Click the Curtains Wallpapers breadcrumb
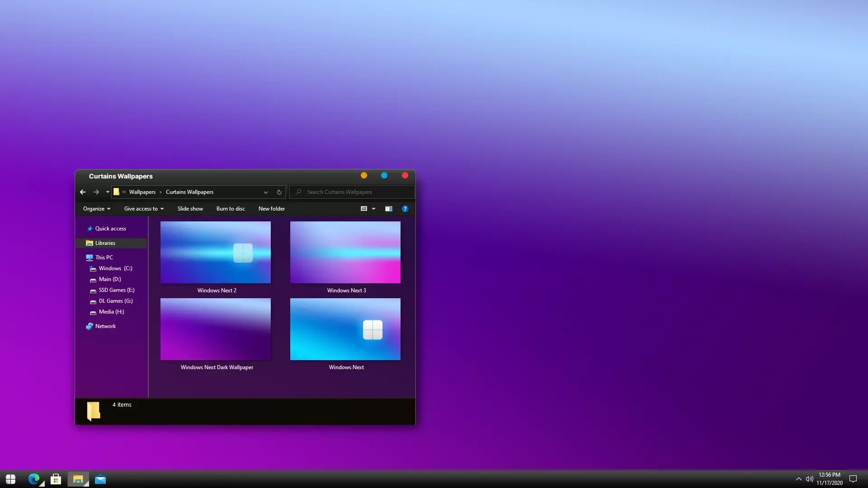 (x=189, y=192)
